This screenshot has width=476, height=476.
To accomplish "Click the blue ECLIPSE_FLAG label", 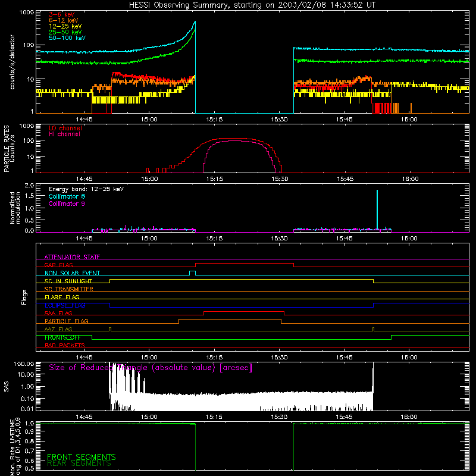I will pyautogui.click(x=65, y=305).
